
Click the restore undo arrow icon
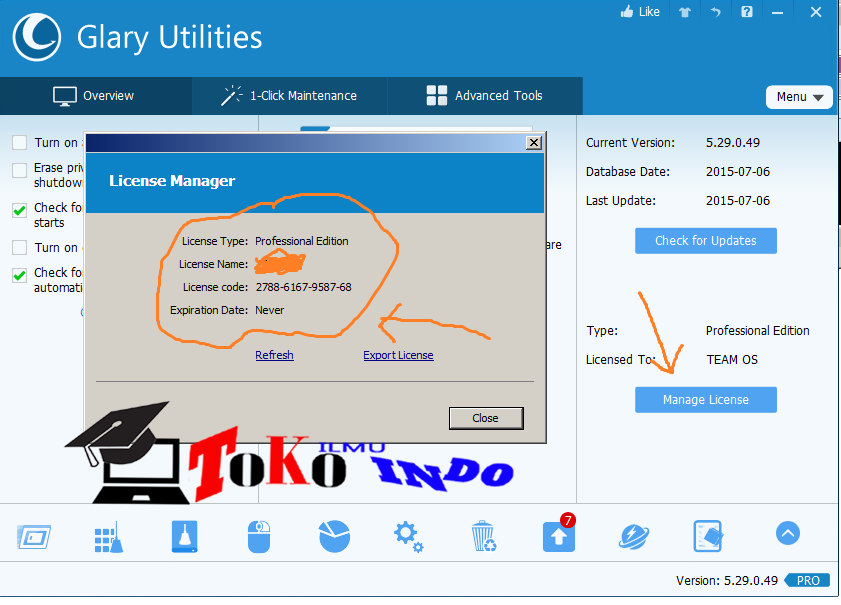pos(715,12)
